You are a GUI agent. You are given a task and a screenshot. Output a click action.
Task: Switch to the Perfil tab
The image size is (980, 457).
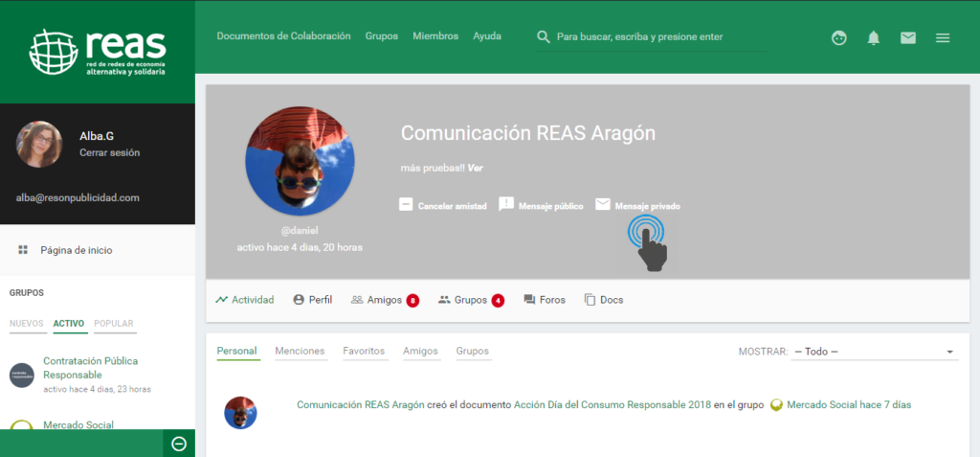coord(312,300)
